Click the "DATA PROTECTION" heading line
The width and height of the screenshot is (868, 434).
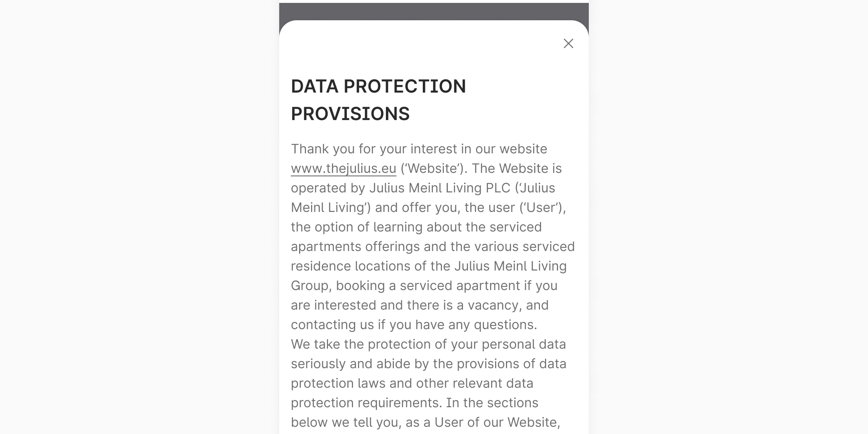pos(378,86)
